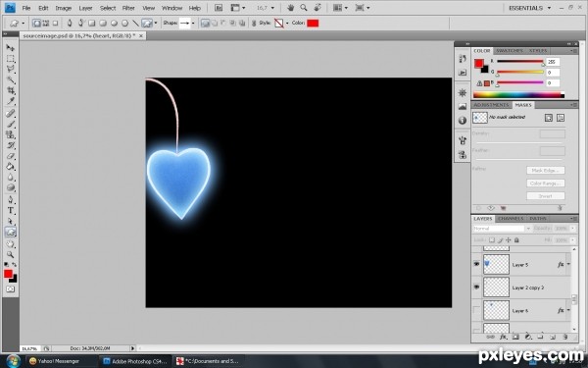588x368 pixels.
Task: Launch Bridge from the application bar
Action: pos(219,8)
